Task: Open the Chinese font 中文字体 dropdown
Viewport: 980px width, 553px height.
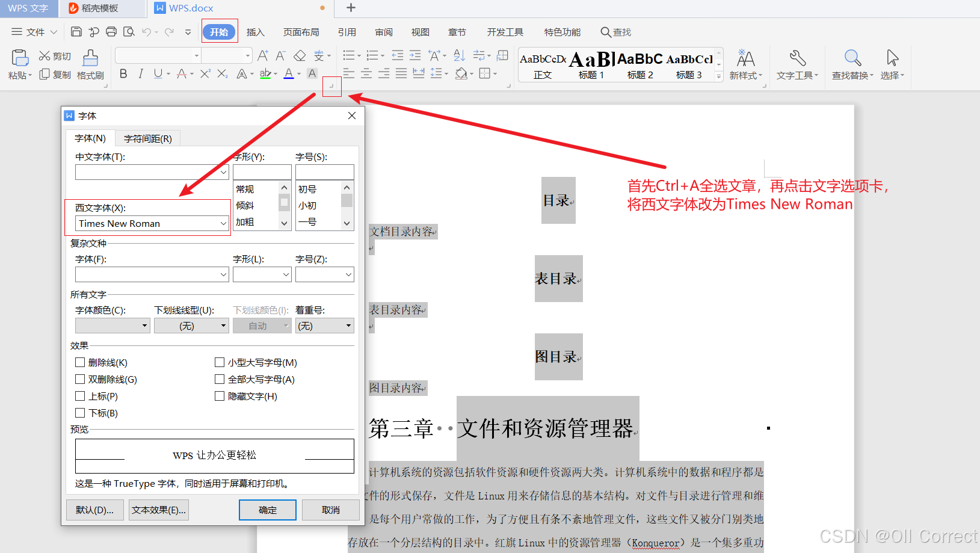Action: [x=223, y=172]
